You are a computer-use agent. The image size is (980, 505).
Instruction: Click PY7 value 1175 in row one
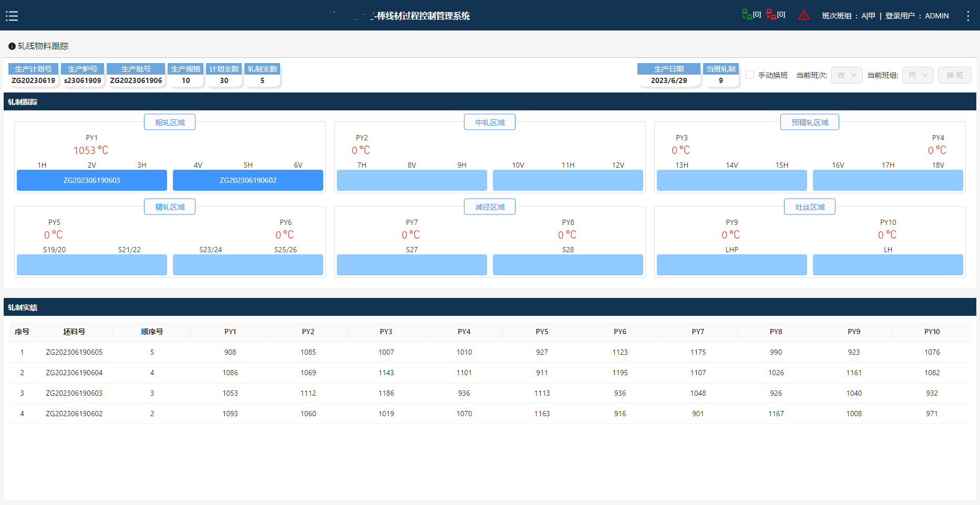698,352
